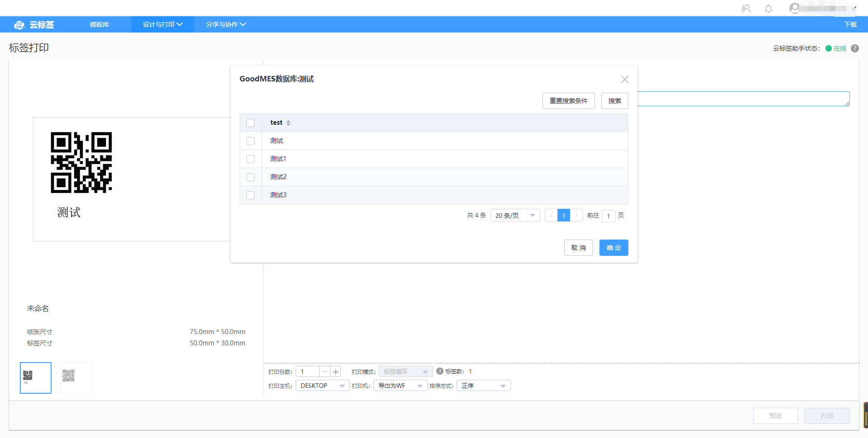The image size is (868, 438).
Task: Click the text area behind the dialog
Action: (x=744, y=99)
